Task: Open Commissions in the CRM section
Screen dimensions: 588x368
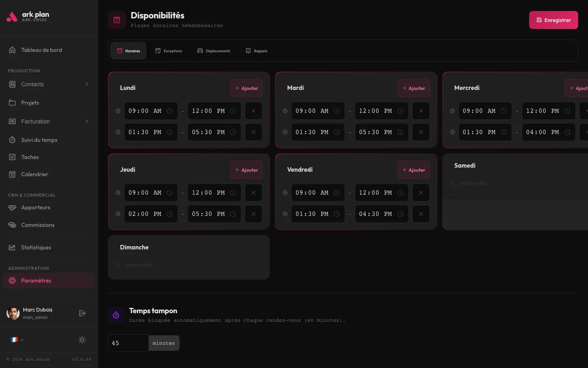Action: [38, 225]
